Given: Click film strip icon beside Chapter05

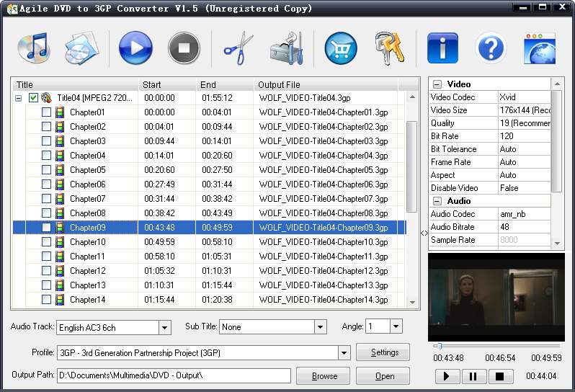Looking at the screenshot, I should tap(60, 170).
